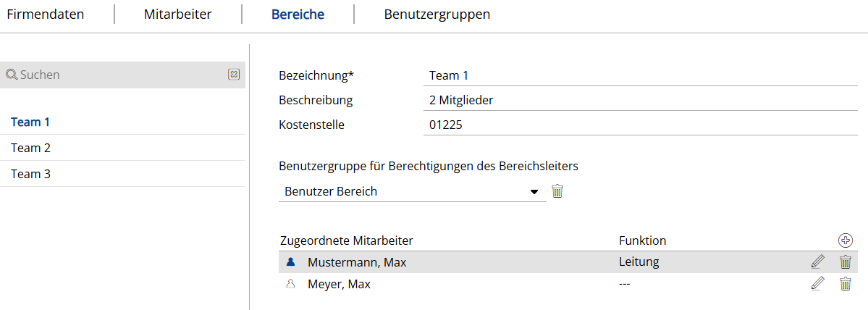This screenshot has height=310, width=868.
Task: Click the blue person icon beside Mustermann
Action: pos(291,262)
